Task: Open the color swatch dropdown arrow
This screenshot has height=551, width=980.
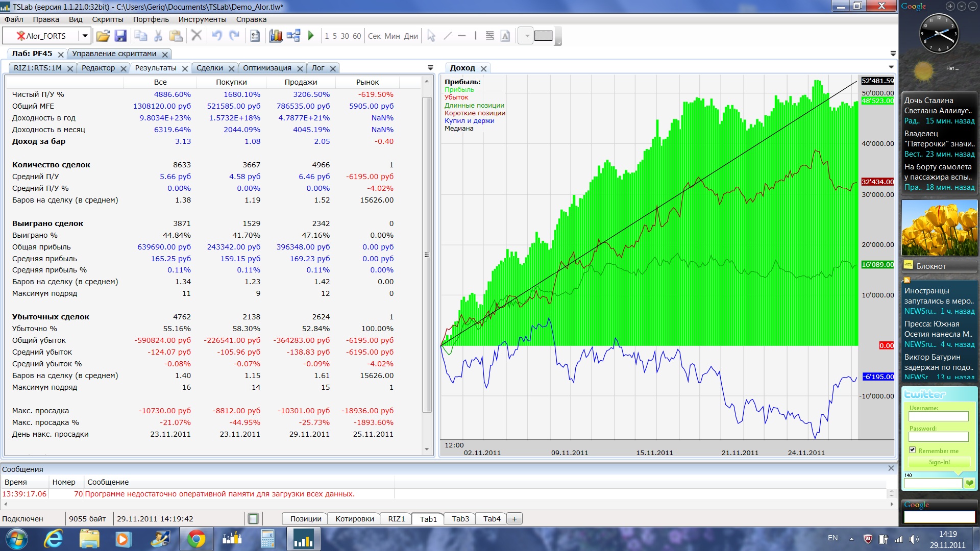Action: point(527,36)
